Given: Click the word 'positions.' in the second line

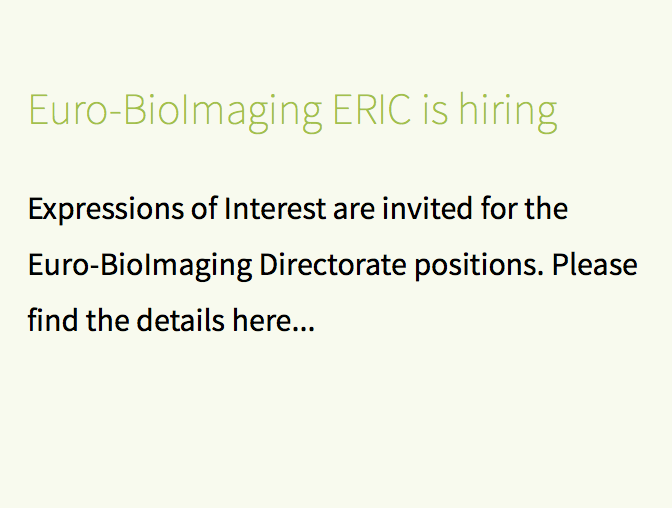Looking at the screenshot, I should pyautogui.click(x=479, y=266).
